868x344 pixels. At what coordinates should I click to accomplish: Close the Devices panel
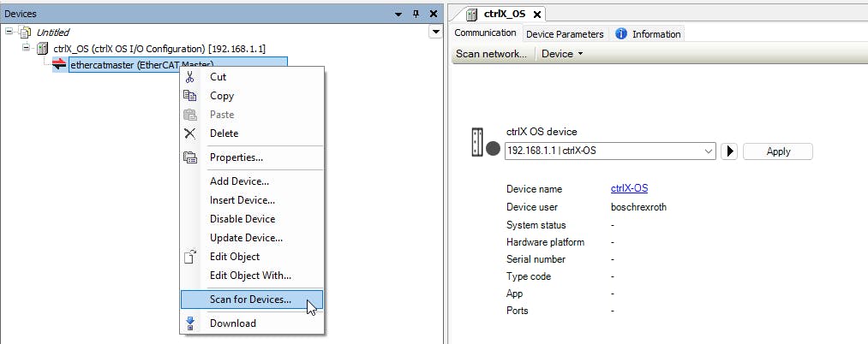coord(434,14)
